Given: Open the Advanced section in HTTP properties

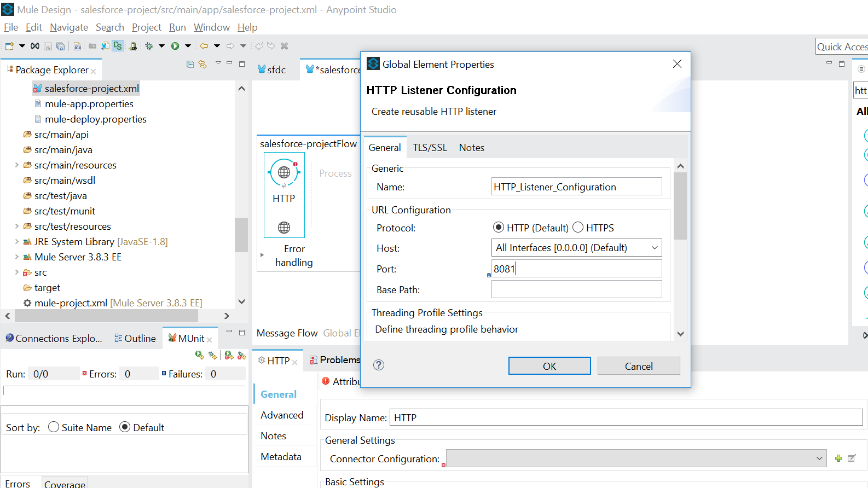Looking at the screenshot, I should point(282,415).
